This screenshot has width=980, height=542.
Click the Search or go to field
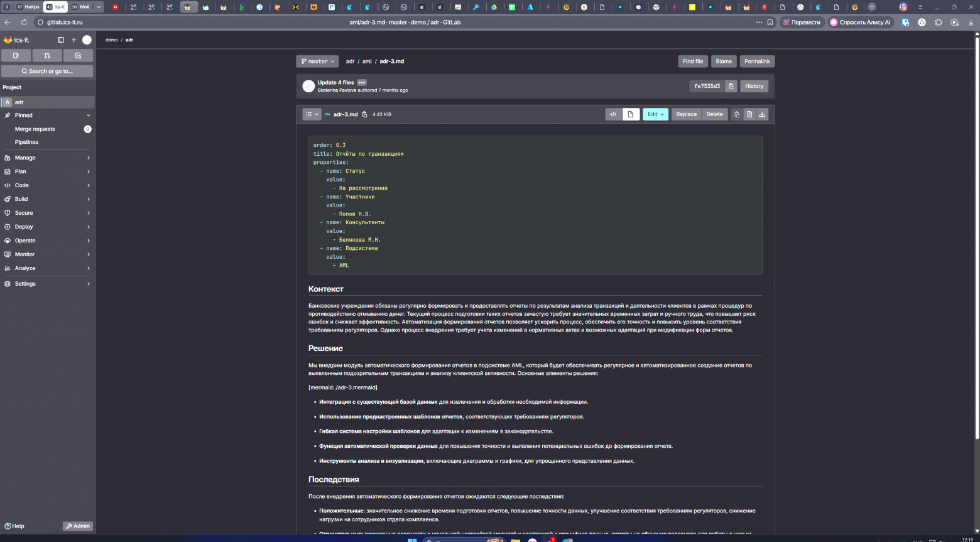47,71
